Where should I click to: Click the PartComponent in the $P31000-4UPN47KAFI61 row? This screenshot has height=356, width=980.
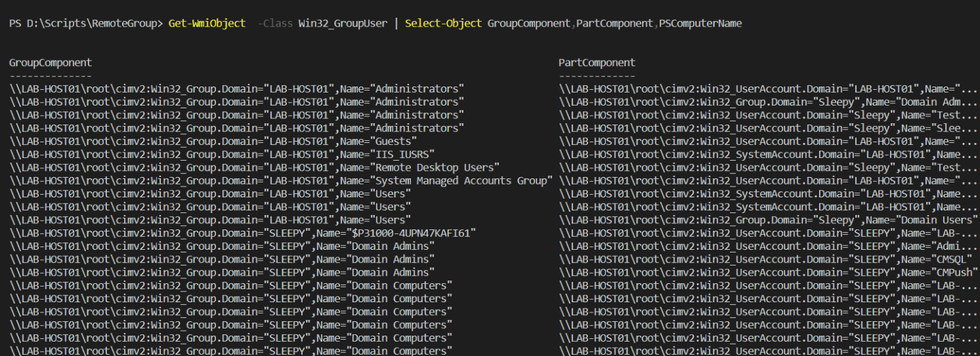[x=769, y=233]
